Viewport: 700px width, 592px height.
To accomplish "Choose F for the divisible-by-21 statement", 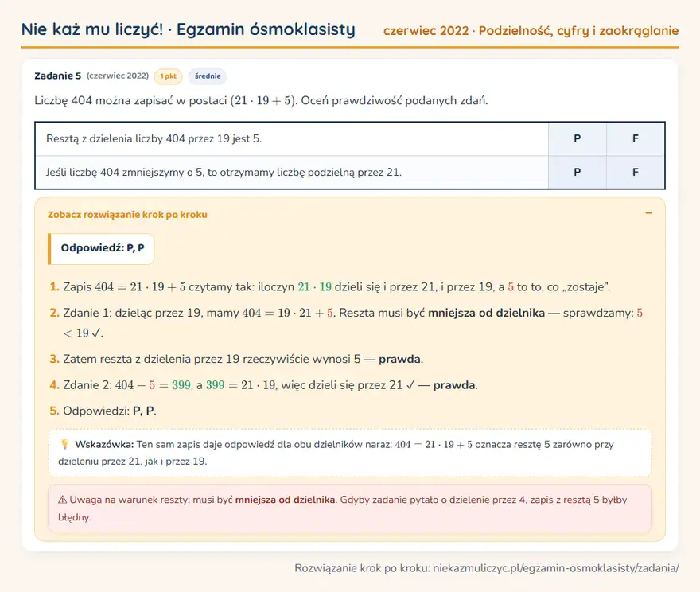I will pos(636,173).
